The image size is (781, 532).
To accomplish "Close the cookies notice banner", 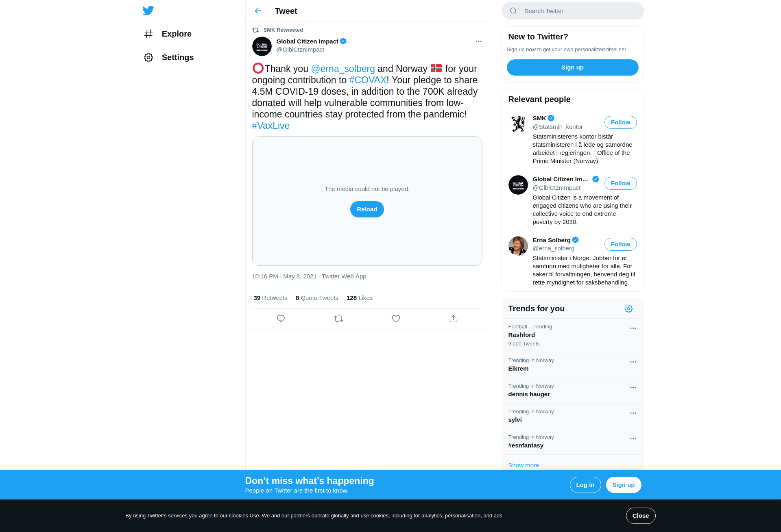I will [x=641, y=516].
